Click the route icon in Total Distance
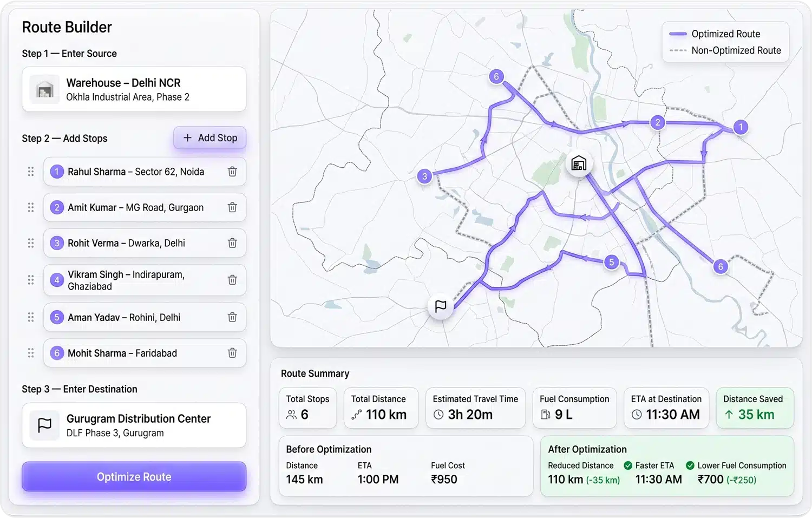This screenshot has height=518, width=812. point(356,415)
